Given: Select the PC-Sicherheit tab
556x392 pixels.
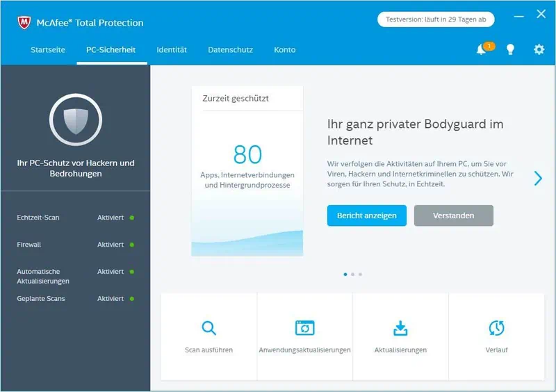Looking at the screenshot, I should (x=111, y=50).
